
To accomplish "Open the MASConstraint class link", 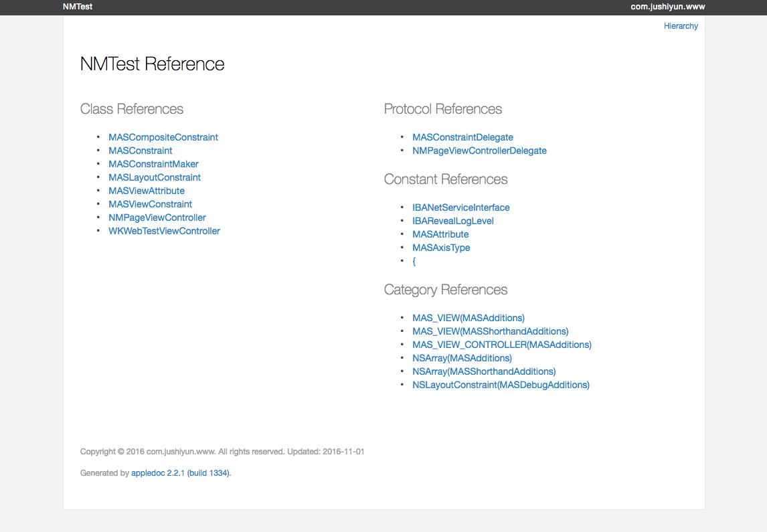I will [141, 151].
